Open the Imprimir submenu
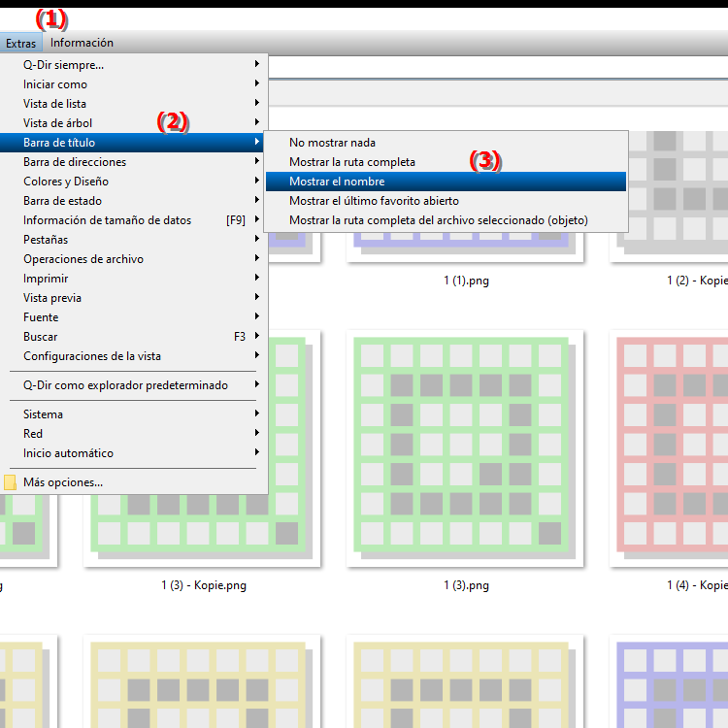The width and height of the screenshot is (728, 728). pyautogui.click(x=134, y=279)
